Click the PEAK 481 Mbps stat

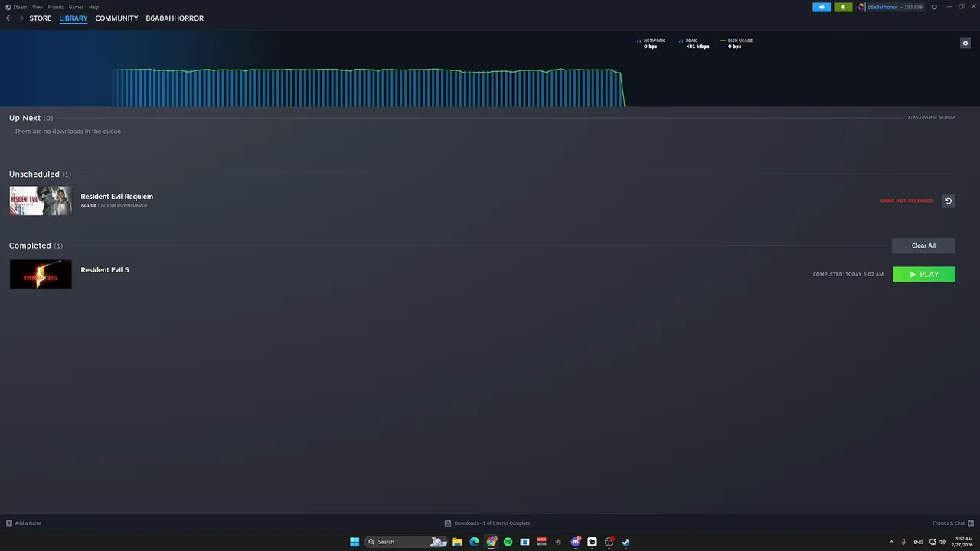click(x=694, y=44)
